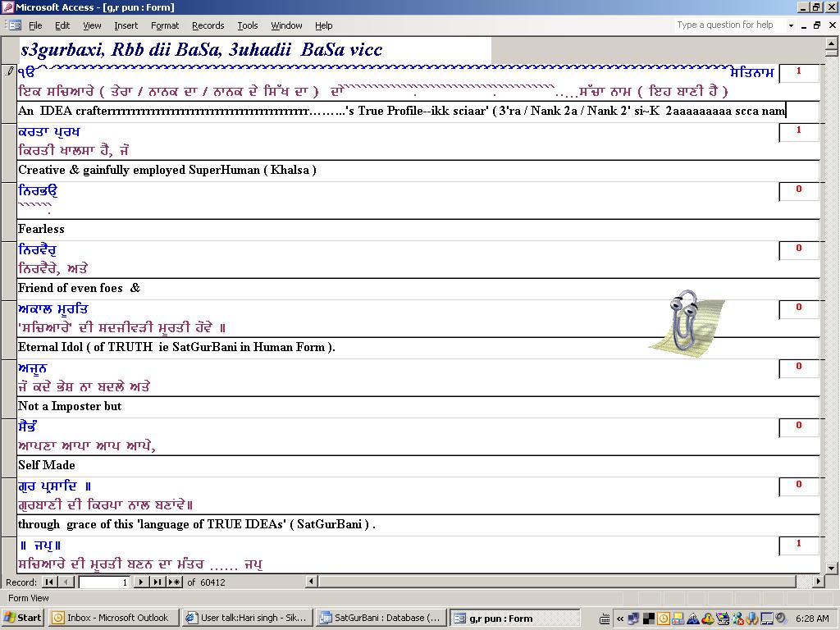The image size is (840, 630).
Task: Click the record number box showing 1
Action: click(x=104, y=582)
